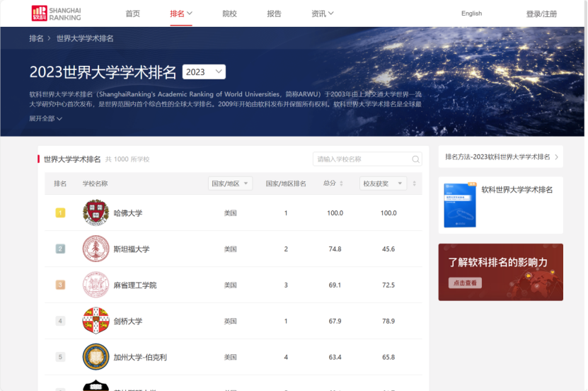
Task: Click 共 1000 所学校 count text
Action: pos(127,159)
